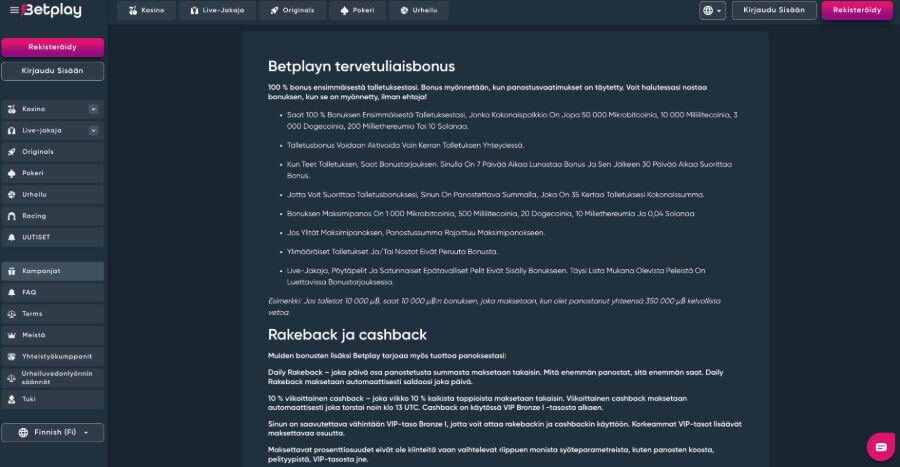Click the Bonuksen Maksimipanos bullet
Screen dimensions: 900x467
[490, 214]
